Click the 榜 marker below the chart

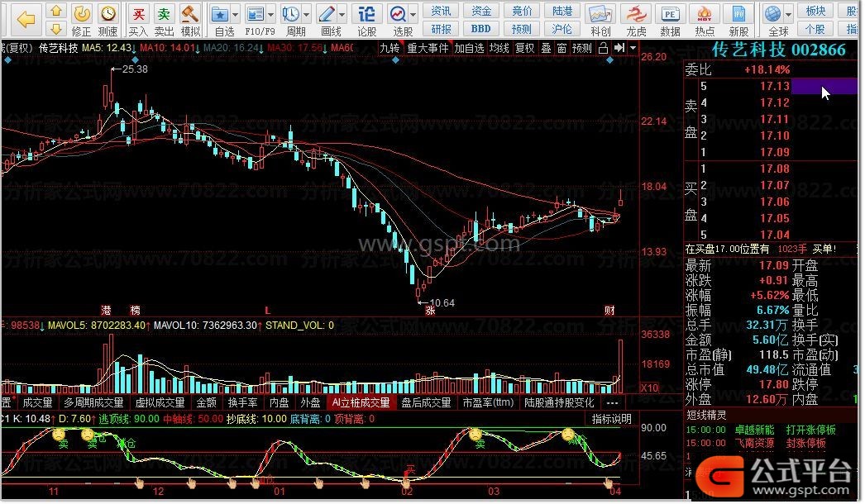pos(135,311)
